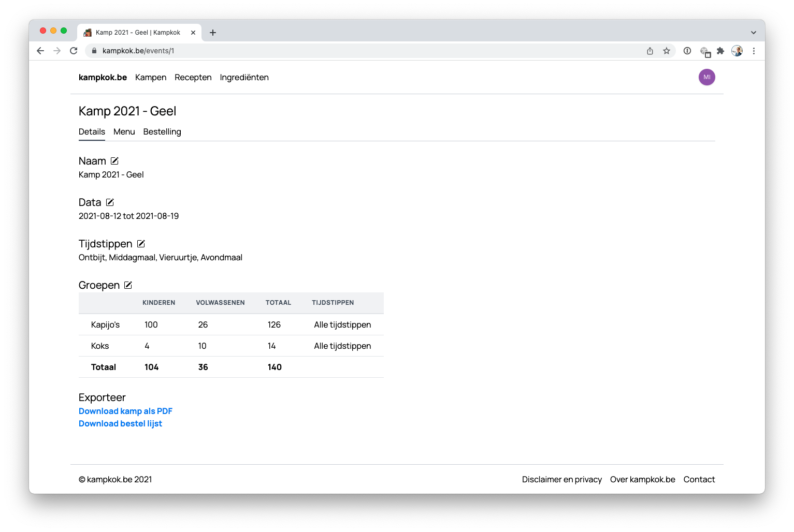This screenshot has height=532, width=794.
Task: Reload the page
Action: pos(74,51)
